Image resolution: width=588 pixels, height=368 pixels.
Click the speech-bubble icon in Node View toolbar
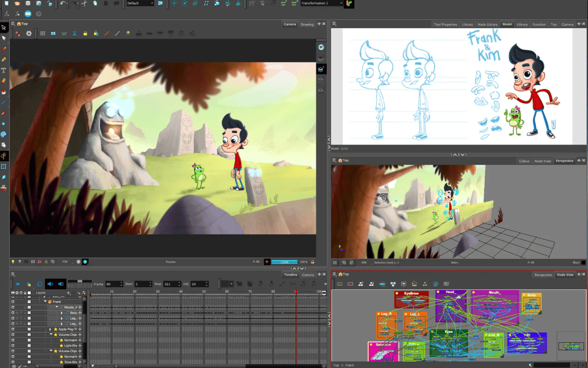(403, 284)
